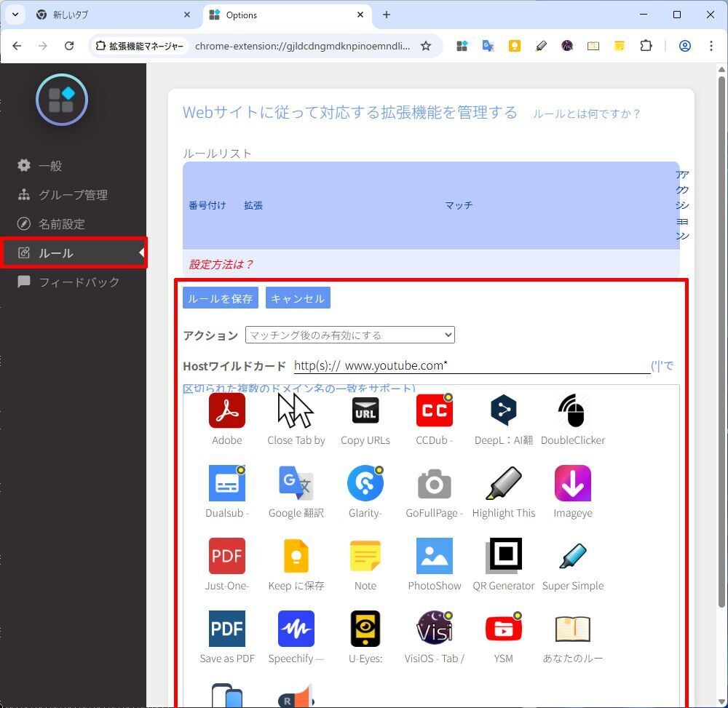Select the Save as PDF extension icon
The width and height of the screenshot is (728, 708).
(226, 629)
